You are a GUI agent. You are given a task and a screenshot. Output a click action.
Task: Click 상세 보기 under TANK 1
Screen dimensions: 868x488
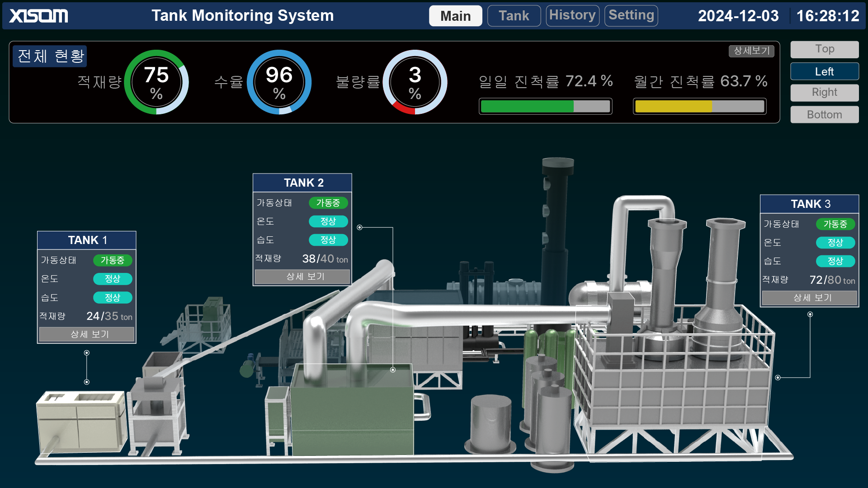pyautogui.click(x=86, y=334)
